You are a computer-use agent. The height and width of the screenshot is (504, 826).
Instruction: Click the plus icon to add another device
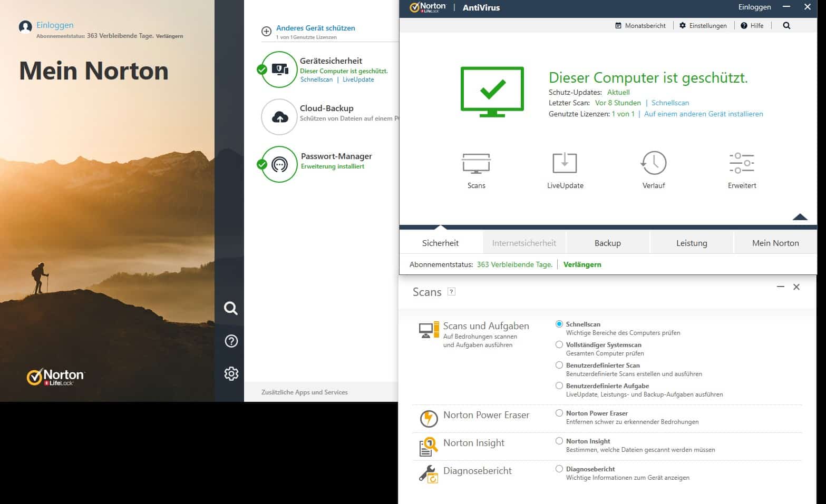pyautogui.click(x=266, y=32)
